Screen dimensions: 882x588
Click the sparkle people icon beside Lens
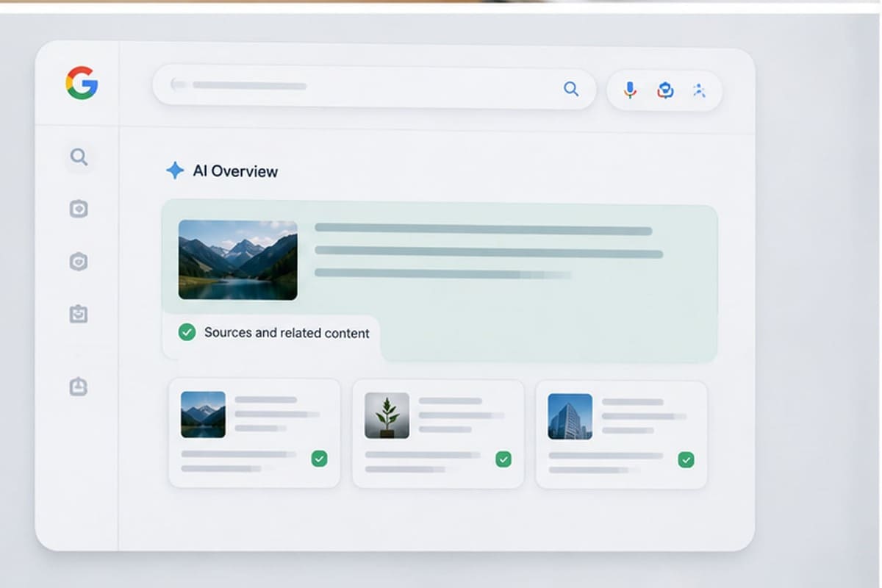(x=699, y=90)
